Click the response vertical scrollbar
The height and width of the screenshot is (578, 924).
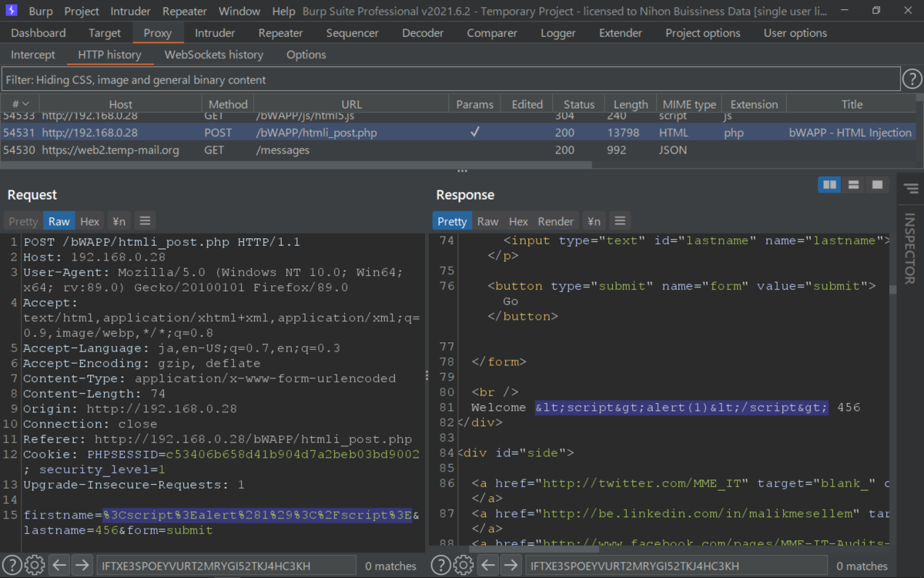[893, 290]
